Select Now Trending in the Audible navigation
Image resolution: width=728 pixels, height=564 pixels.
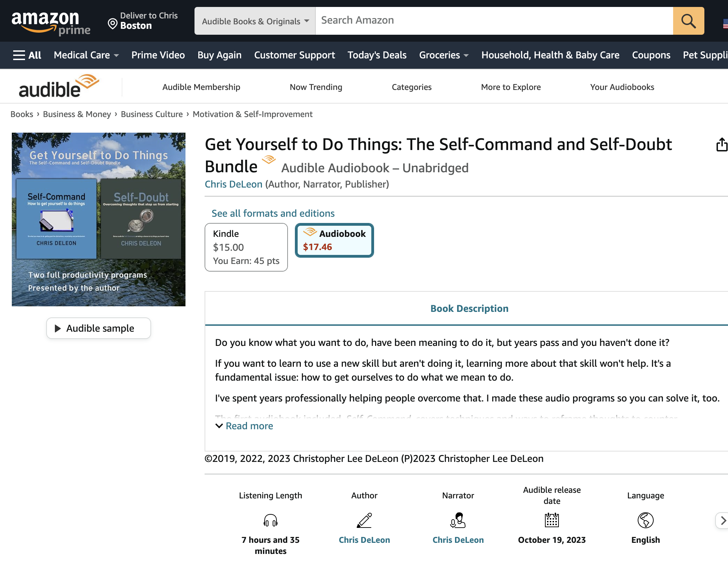pyautogui.click(x=316, y=87)
